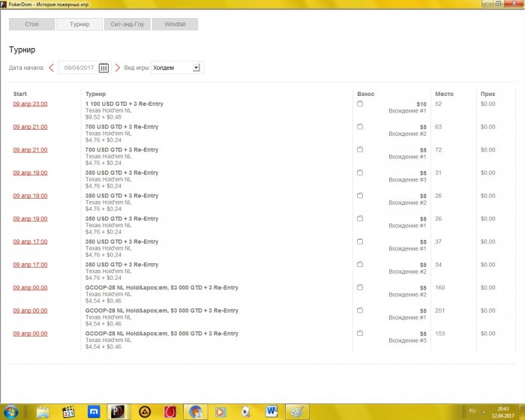The height and width of the screenshot is (420, 525).
Task: Open PokerDom app in the taskbar
Action: click(118, 412)
